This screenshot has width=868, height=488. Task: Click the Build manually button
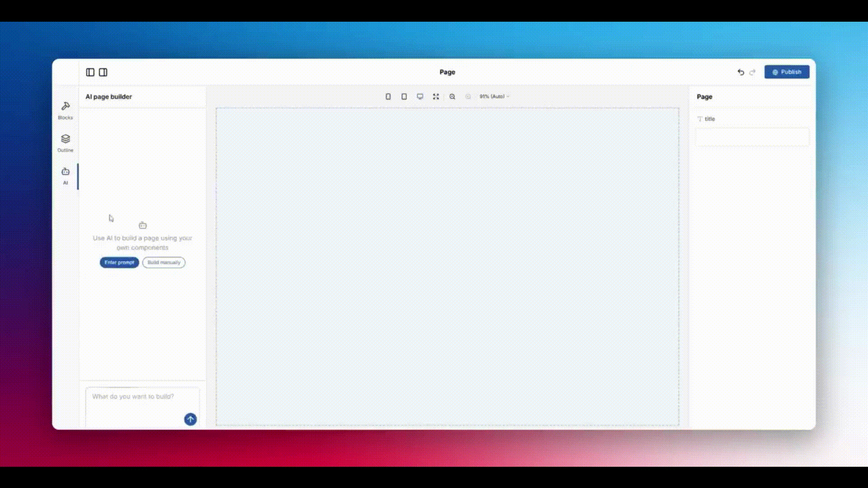[x=164, y=263]
